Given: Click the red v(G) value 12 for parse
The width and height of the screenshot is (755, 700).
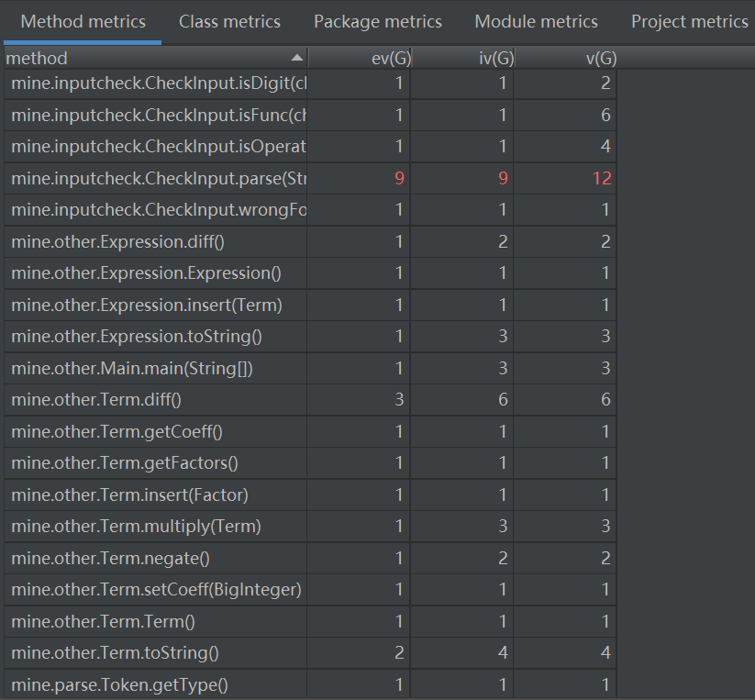Looking at the screenshot, I should (602, 179).
